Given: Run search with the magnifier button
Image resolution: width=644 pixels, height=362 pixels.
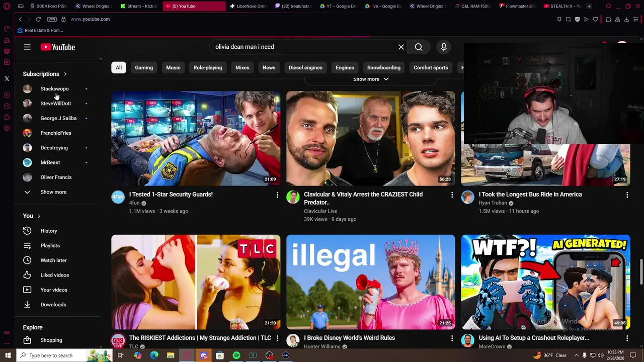Looking at the screenshot, I should (419, 47).
